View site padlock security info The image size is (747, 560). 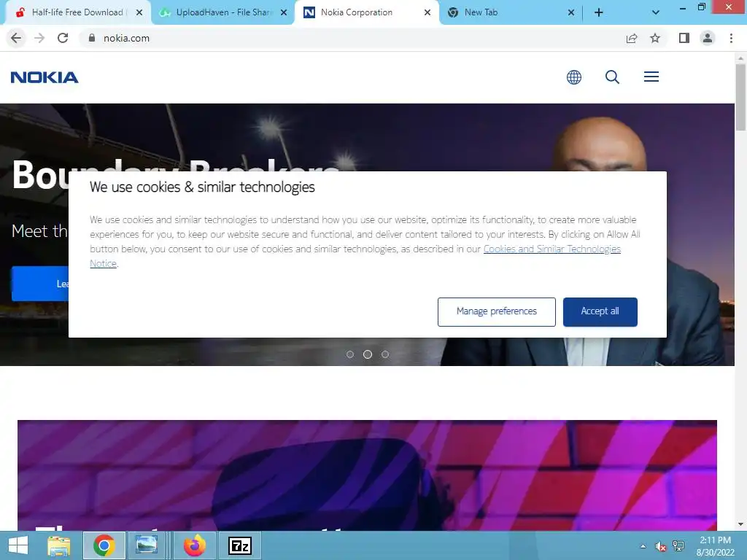click(x=92, y=38)
